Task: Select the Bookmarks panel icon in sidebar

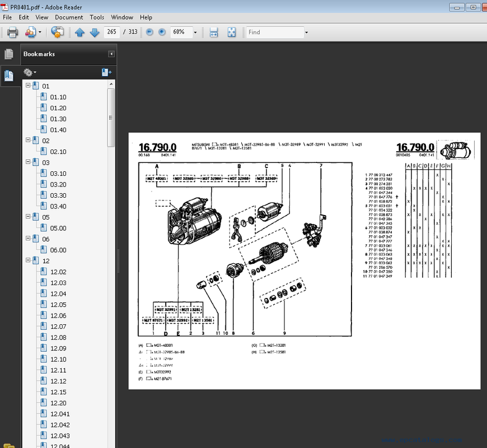Action: pyautogui.click(x=9, y=76)
